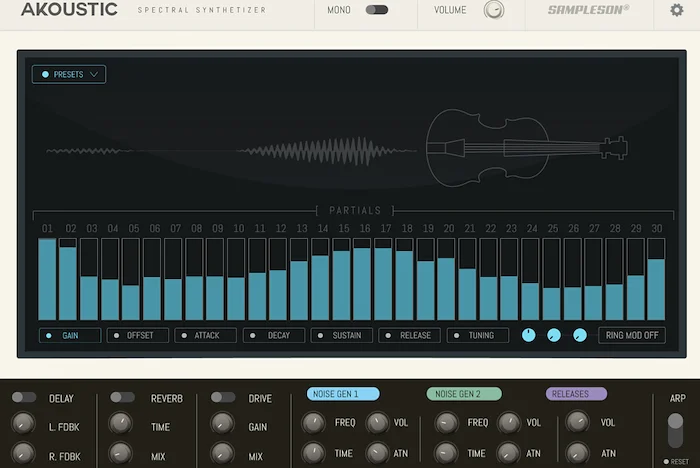Select the SUSTAIN partials tab
The width and height of the screenshot is (700, 468).
342,335
